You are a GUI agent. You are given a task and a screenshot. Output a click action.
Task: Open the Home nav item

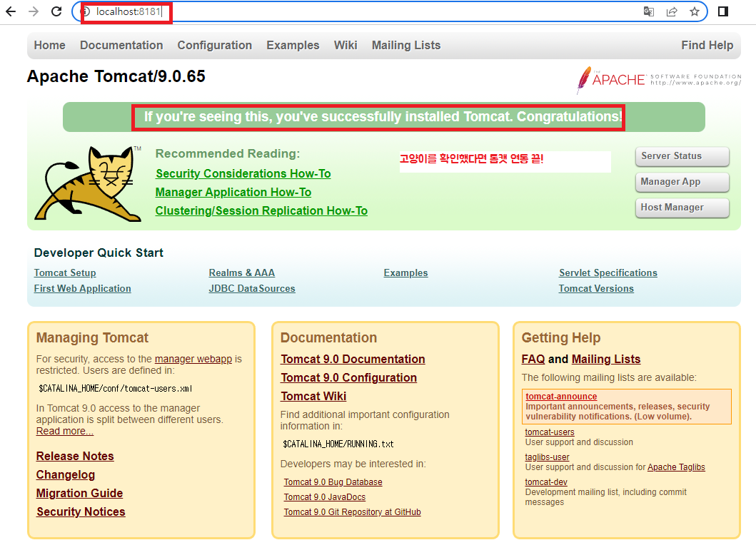click(50, 45)
